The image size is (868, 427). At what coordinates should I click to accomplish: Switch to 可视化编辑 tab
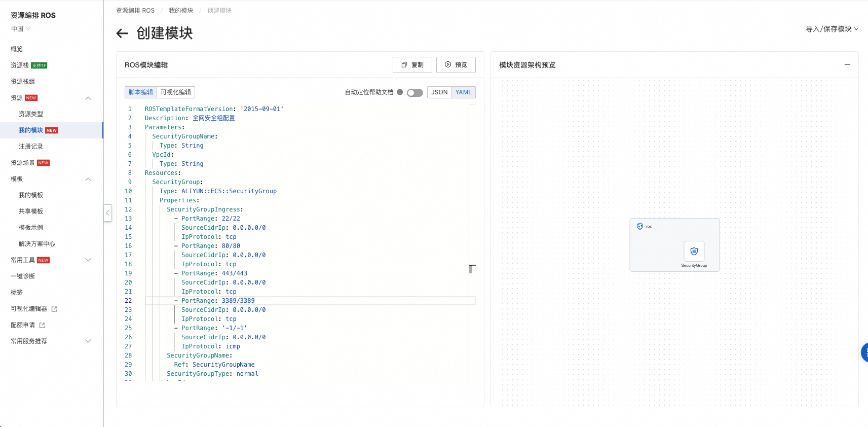[176, 92]
